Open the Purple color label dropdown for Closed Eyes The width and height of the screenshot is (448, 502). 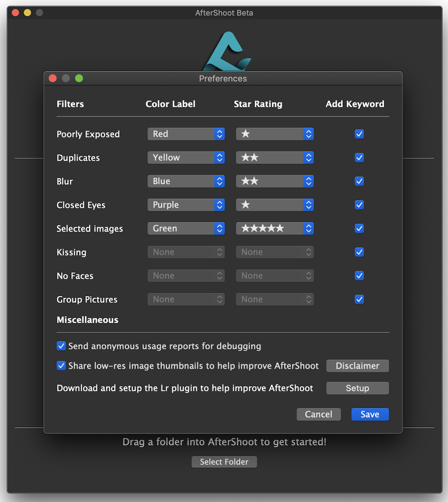pyautogui.click(x=186, y=205)
